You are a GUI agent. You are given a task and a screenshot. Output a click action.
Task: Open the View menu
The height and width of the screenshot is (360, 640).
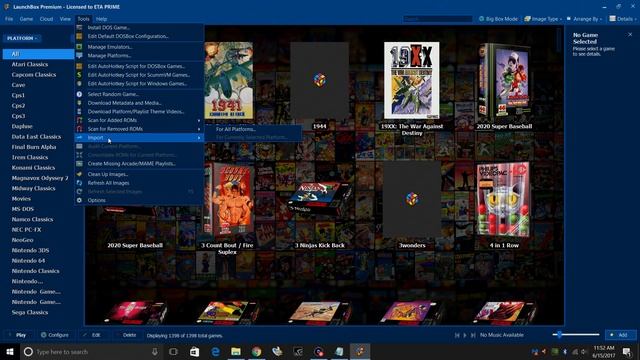tap(65, 19)
